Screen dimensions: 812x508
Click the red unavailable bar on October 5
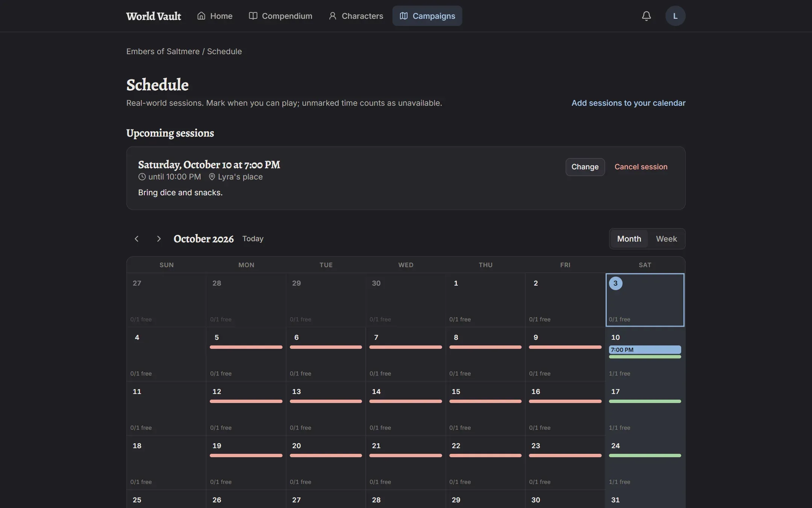(x=246, y=347)
